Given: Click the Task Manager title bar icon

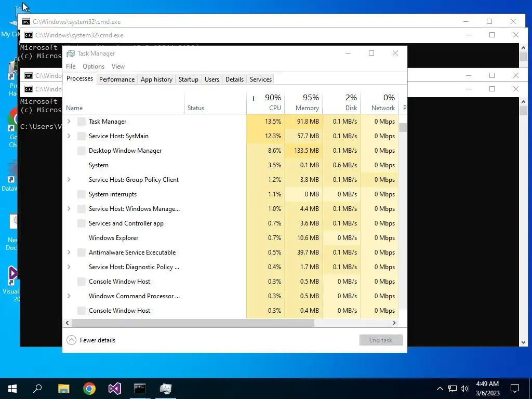Looking at the screenshot, I should pos(71,54).
